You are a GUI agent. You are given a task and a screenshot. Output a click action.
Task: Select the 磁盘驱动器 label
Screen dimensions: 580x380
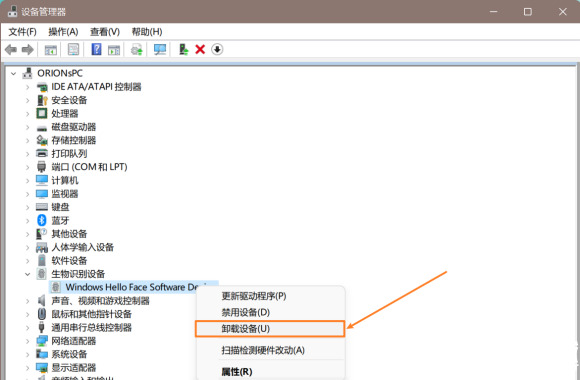[x=74, y=127]
